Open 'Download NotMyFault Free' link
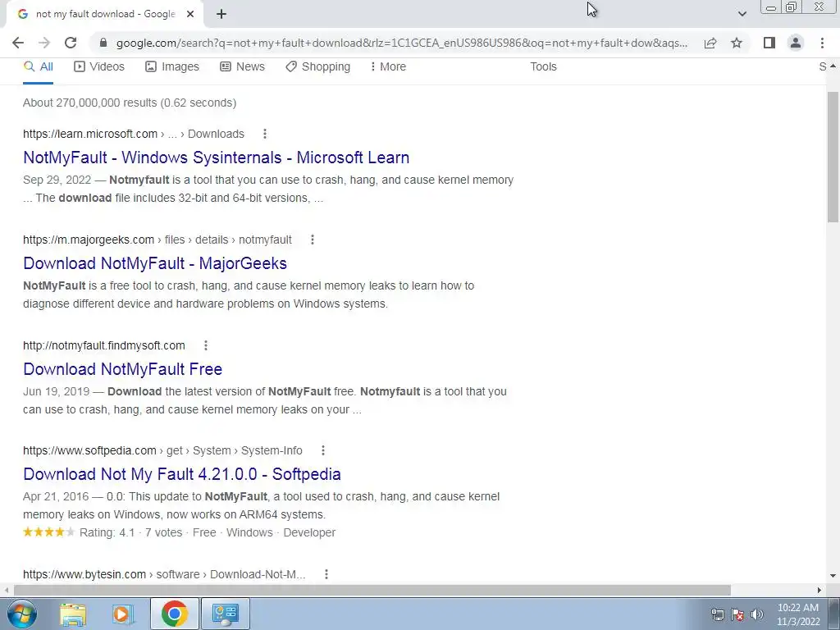 coord(123,369)
